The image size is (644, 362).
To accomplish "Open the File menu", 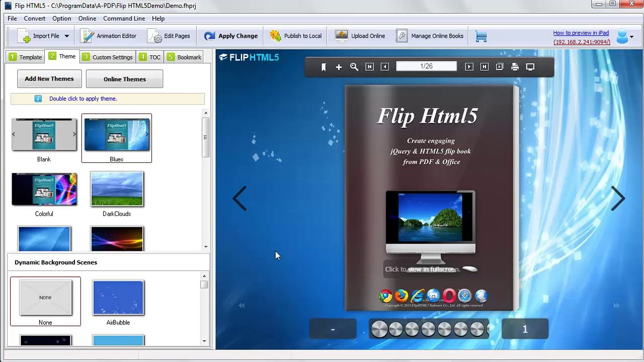I will click(12, 19).
